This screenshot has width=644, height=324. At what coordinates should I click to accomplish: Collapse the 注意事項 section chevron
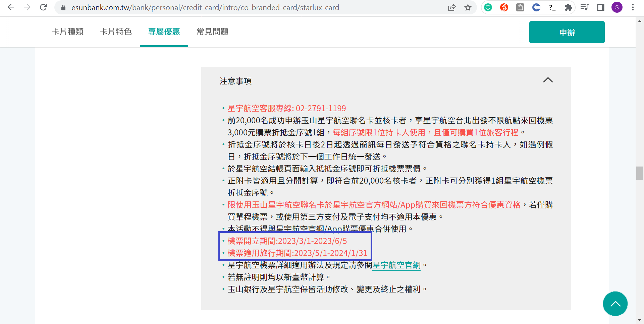coord(548,80)
